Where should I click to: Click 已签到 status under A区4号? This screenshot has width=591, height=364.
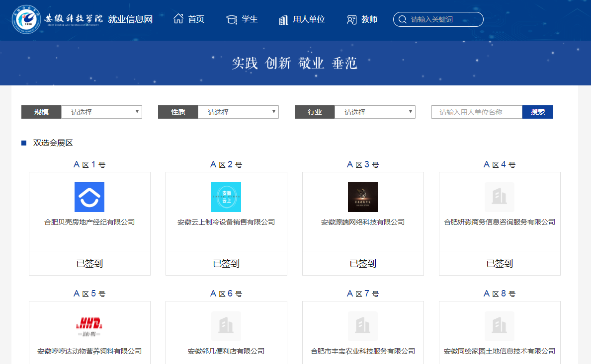500,264
